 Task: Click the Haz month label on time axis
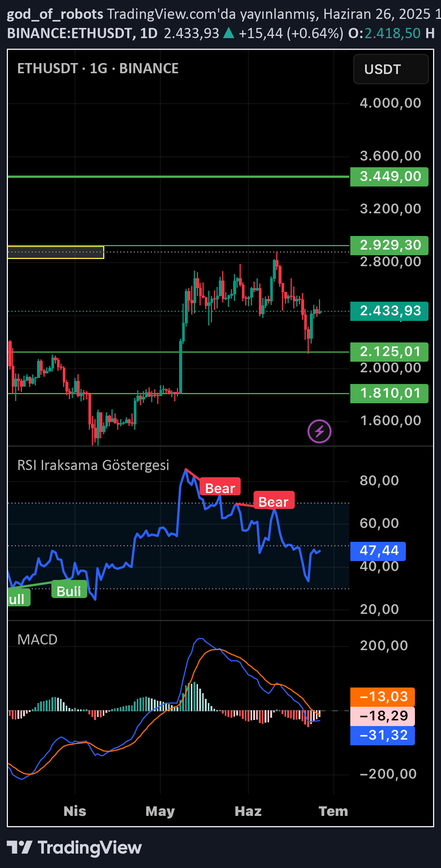click(248, 811)
